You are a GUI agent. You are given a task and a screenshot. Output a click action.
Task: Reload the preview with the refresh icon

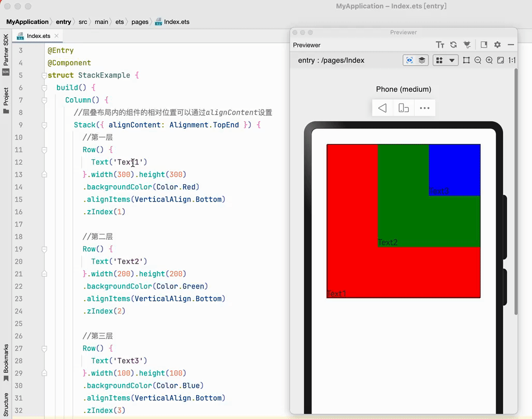[x=453, y=45]
